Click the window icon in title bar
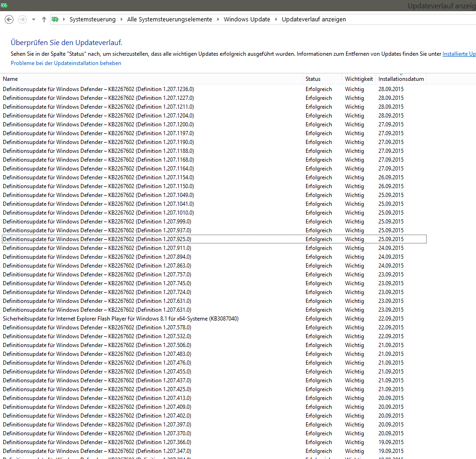The image size is (476, 459). point(4,6)
